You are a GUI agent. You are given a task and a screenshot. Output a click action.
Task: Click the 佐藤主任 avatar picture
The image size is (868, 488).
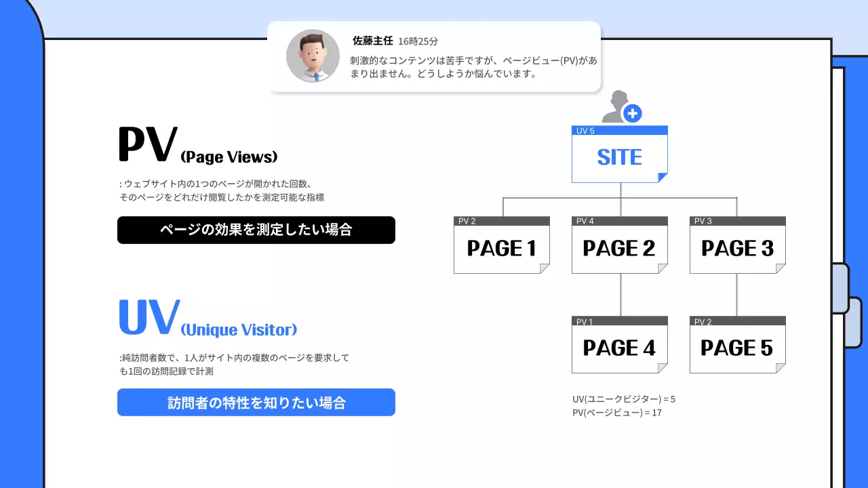click(x=313, y=56)
